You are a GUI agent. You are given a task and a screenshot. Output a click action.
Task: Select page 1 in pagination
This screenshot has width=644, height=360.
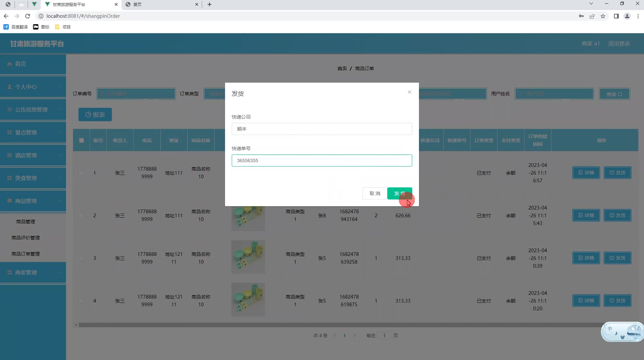click(344, 335)
